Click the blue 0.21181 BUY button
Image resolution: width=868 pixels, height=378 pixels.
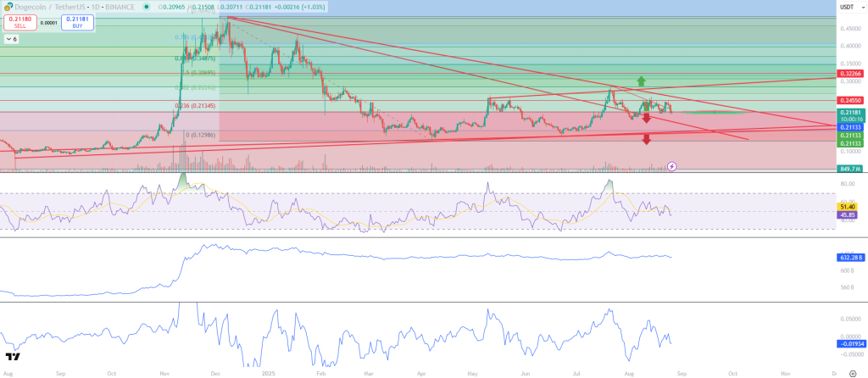click(x=77, y=23)
